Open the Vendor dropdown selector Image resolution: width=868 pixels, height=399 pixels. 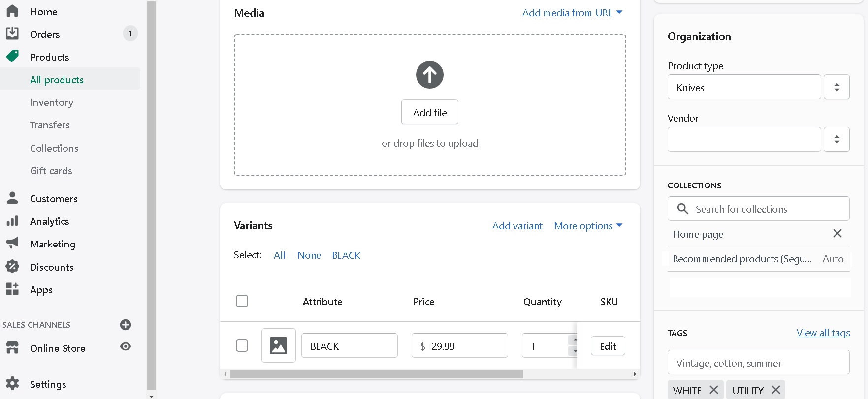836,139
